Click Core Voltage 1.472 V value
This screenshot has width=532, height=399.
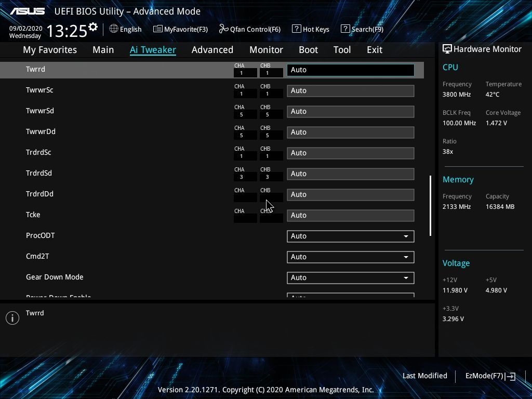tap(496, 123)
